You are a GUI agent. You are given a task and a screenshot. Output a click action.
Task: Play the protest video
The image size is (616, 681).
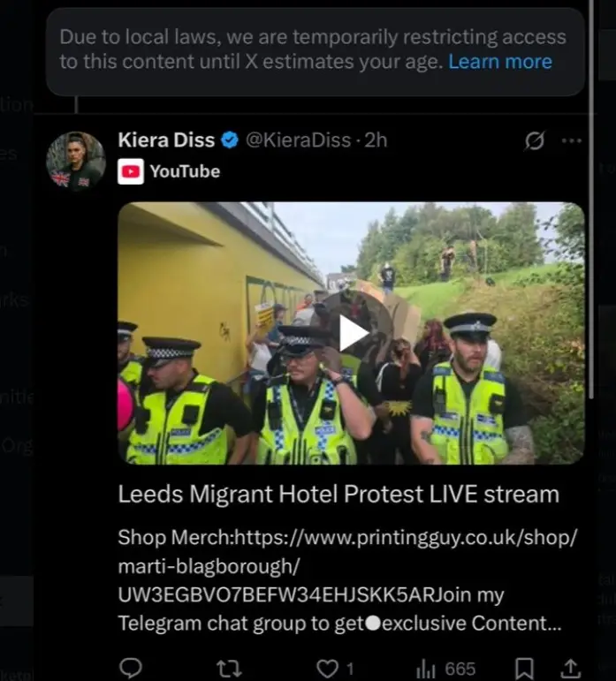(x=352, y=333)
